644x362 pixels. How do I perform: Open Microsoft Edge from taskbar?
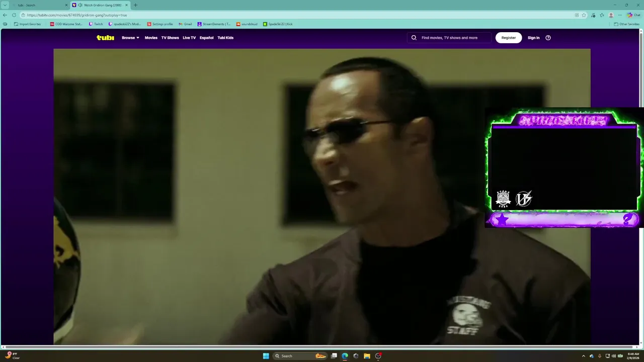(x=345, y=356)
